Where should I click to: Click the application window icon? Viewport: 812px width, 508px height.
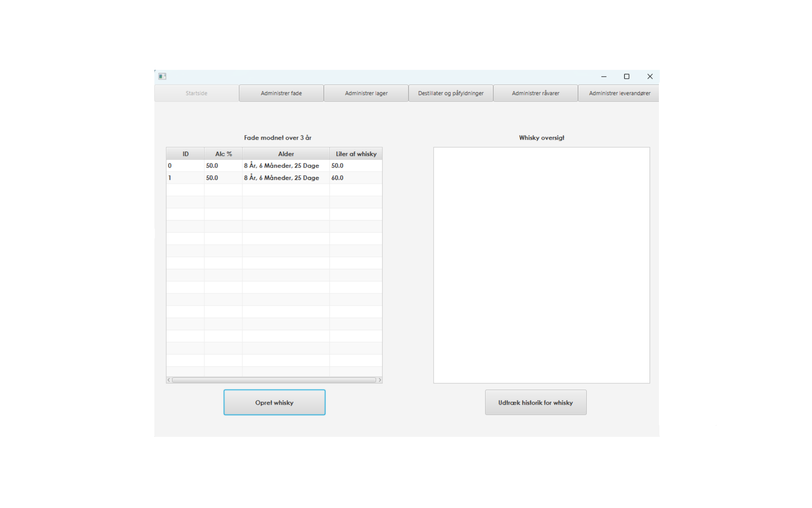pos(162,77)
